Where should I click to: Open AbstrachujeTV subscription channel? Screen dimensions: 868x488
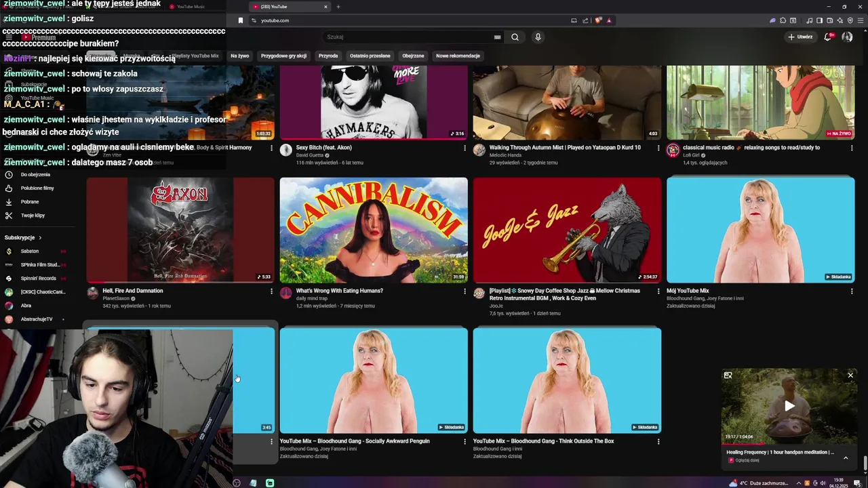pyautogui.click(x=37, y=319)
